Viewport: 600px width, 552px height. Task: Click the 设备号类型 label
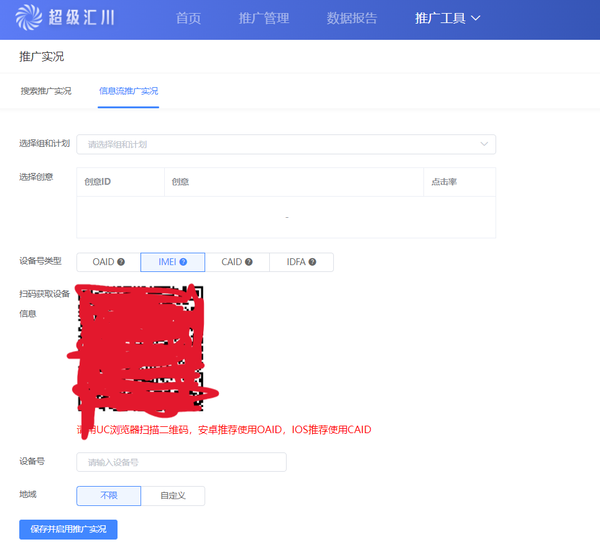pyautogui.click(x=41, y=261)
